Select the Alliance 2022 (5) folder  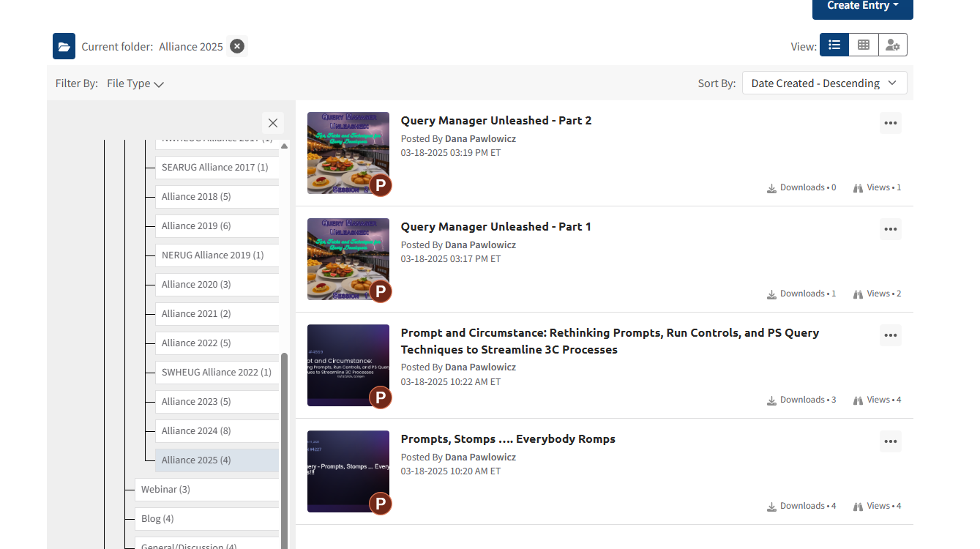(x=217, y=343)
